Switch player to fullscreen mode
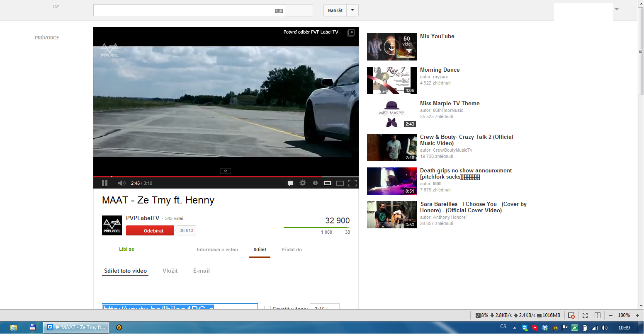The image size is (644, 334). [x=352, y=183]
